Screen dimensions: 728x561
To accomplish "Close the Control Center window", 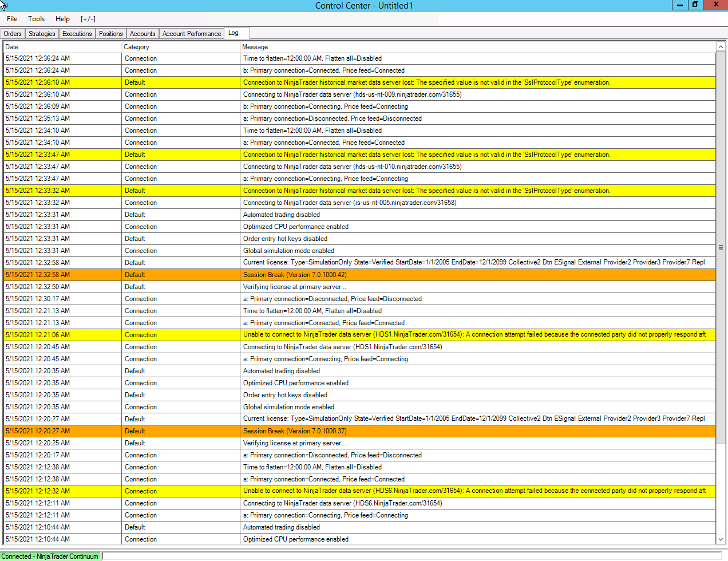I will 715,5.
